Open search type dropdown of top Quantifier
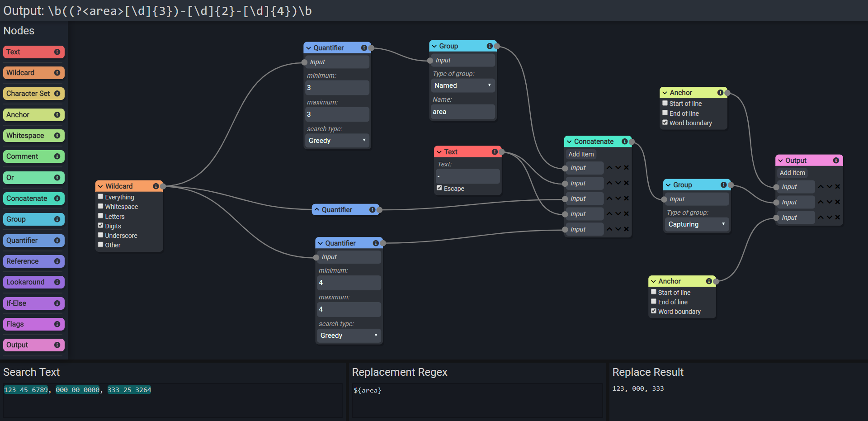The width and height of the screenshot is (868, 421). pyautogui.click(x=337, y=141)
